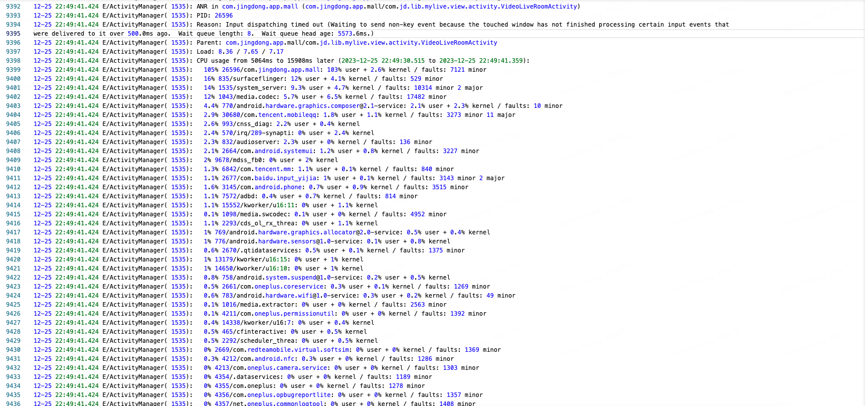
Task: Click 'faults: 17482 minor' value
Action: tap(412, 97)
